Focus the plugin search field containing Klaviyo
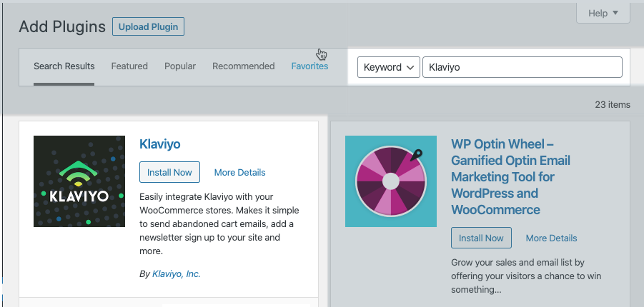644x307 pixels. (522, 67)
